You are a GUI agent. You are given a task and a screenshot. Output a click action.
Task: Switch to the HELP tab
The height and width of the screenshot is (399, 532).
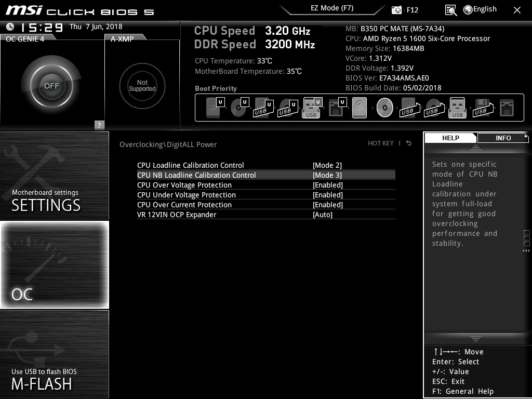(x=450, y=138)
